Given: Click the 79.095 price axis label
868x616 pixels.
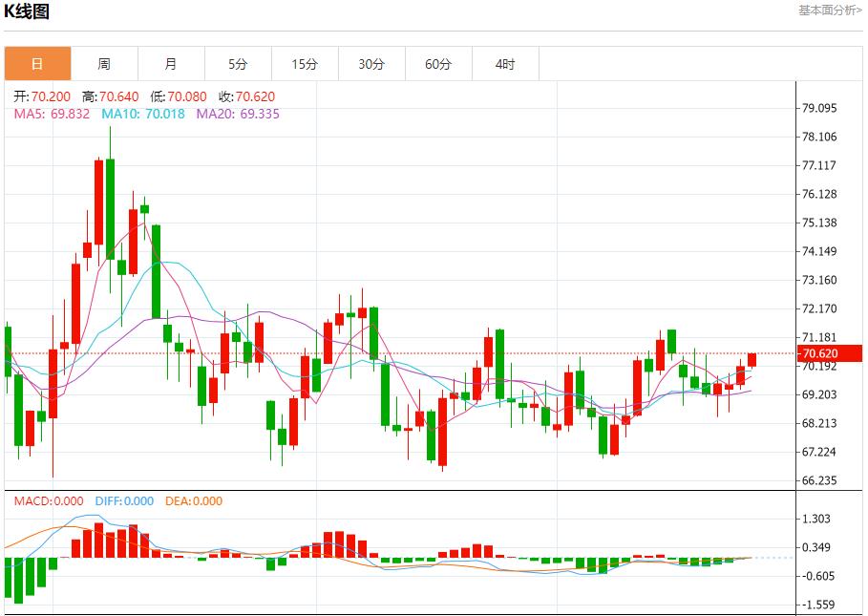Looking at the screenshot, I should (x=818, y=108).
